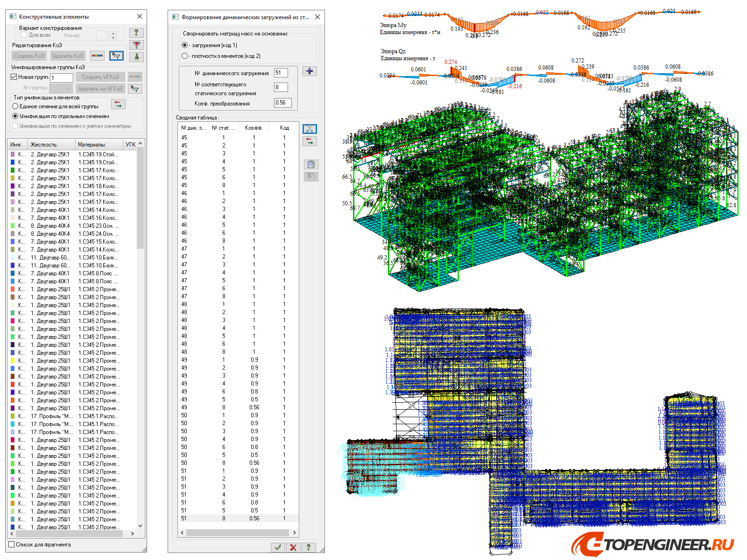
Task: Cancel dialog with the red X button
Action: (x=294, y=547)
